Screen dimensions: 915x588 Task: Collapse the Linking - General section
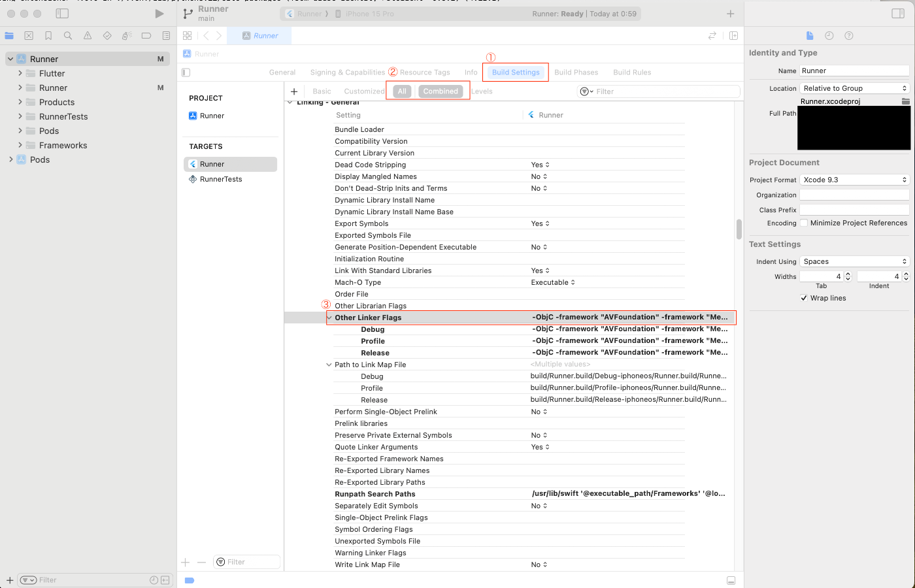(x=290, y=103)
